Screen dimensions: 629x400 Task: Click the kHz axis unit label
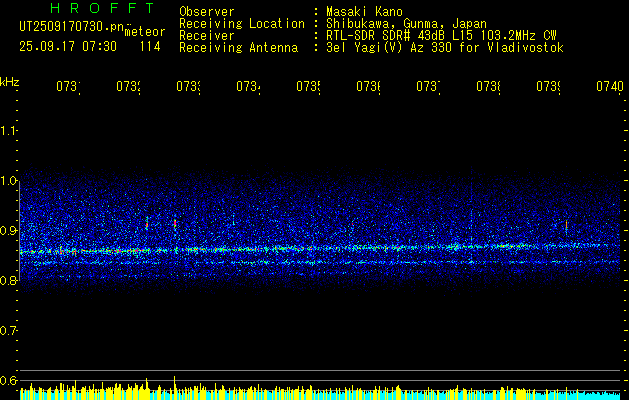tap(9, 82)
